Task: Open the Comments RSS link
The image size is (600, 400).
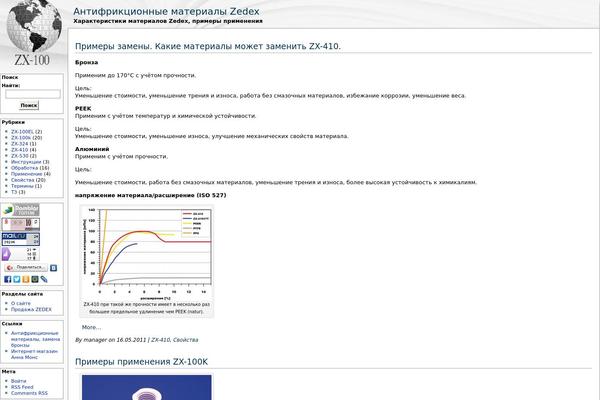Action: click(29, 393)
